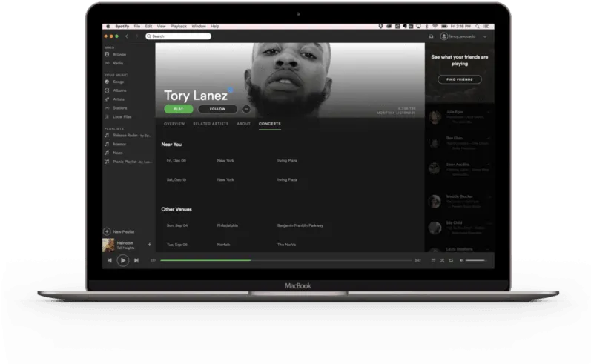Click Benjamin Franklin Parkway venue
591x364 pixels.
300,225
